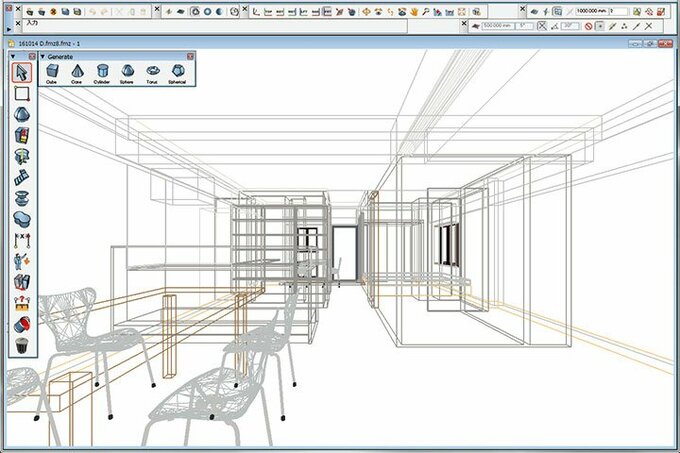Activate the hand pan view tool
This screenshot has width=680, height=453.
412,12
